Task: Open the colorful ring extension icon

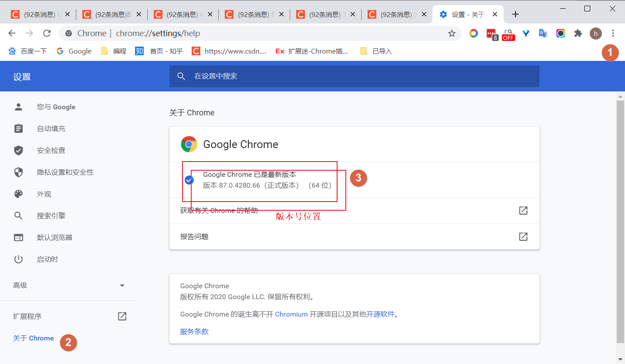Action: pyautogui.click(x=473, y=34)
